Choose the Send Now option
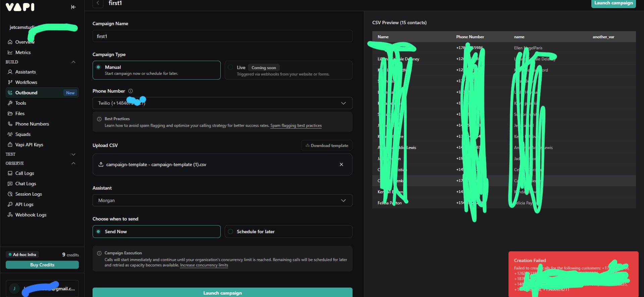Screen dimensions: 644x297 click(x=157, y=232)
